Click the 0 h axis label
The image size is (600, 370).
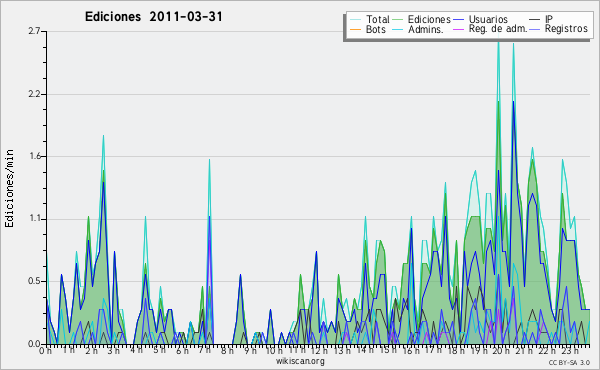pos(45,350)
